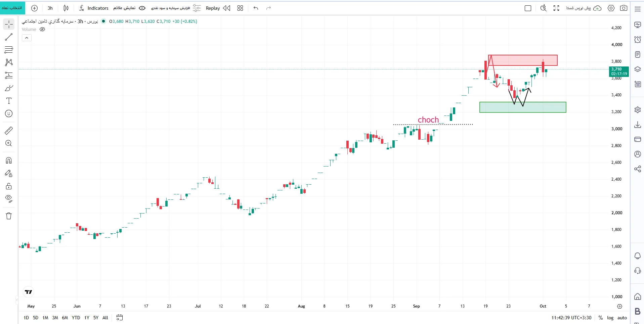Open the 3h interval dropdown
The height and width of the screenshot is (324, 644).
coord(50,8)
